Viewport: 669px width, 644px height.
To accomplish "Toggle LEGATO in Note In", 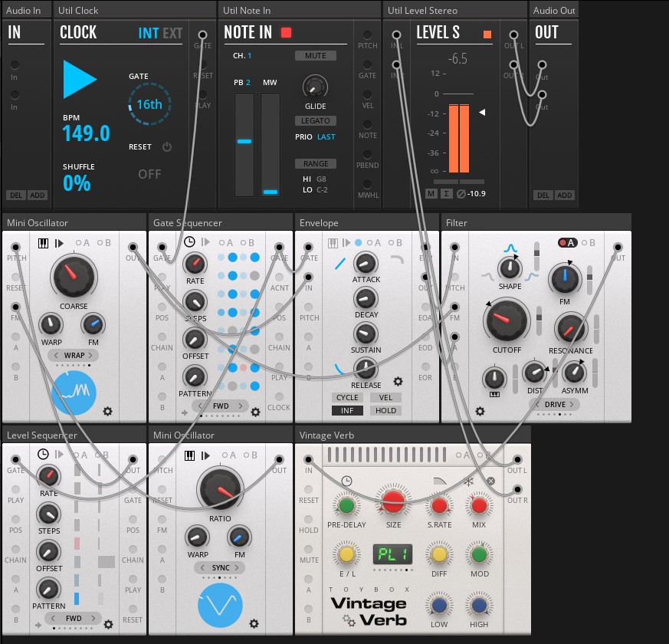I will click(x=315, y=121).
